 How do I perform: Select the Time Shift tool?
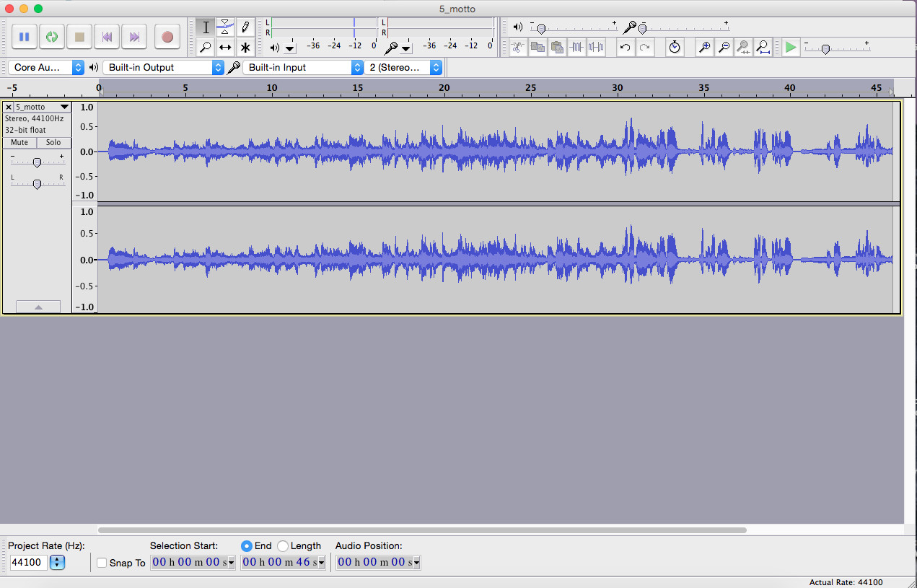point(225,48)
